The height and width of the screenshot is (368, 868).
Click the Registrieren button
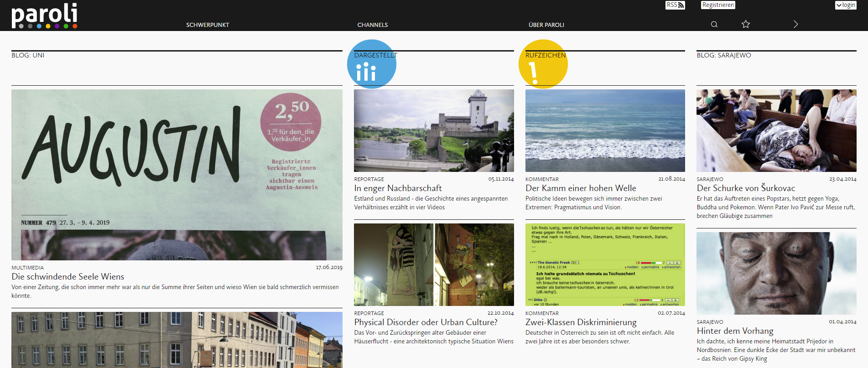718,5
